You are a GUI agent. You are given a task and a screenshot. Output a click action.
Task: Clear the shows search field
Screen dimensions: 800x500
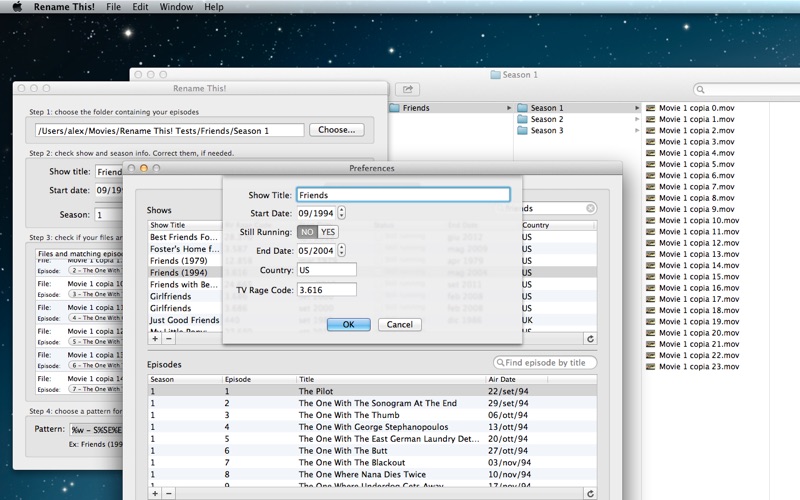590,209
